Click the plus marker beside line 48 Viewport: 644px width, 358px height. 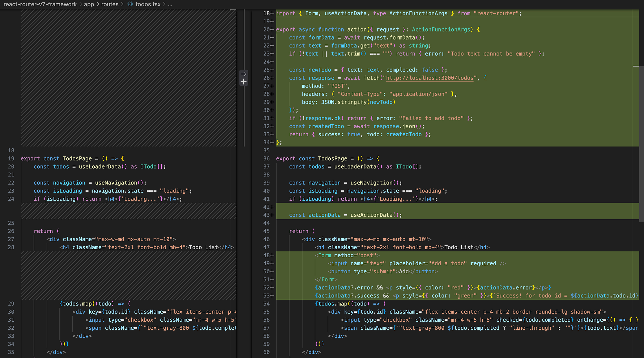(x=272, y=255)
